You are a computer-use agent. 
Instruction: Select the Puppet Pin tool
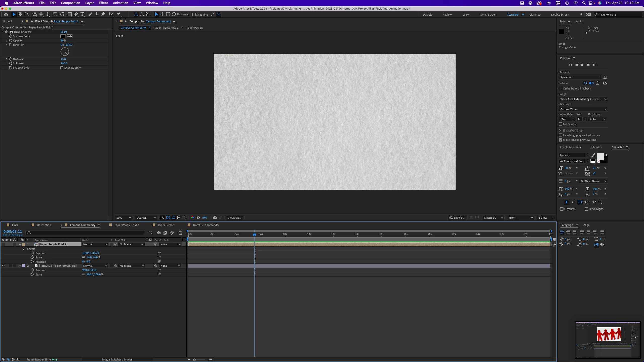pyautogui.click(x=119, y=14)
